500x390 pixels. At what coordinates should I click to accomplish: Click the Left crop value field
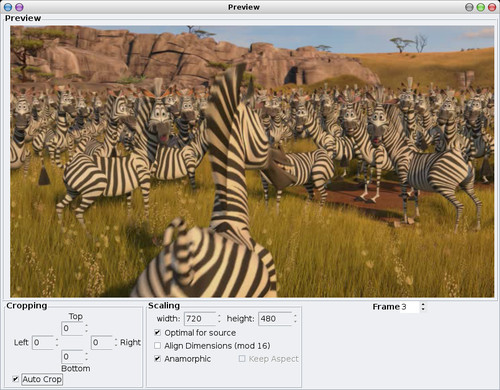[x=43, y=342]
